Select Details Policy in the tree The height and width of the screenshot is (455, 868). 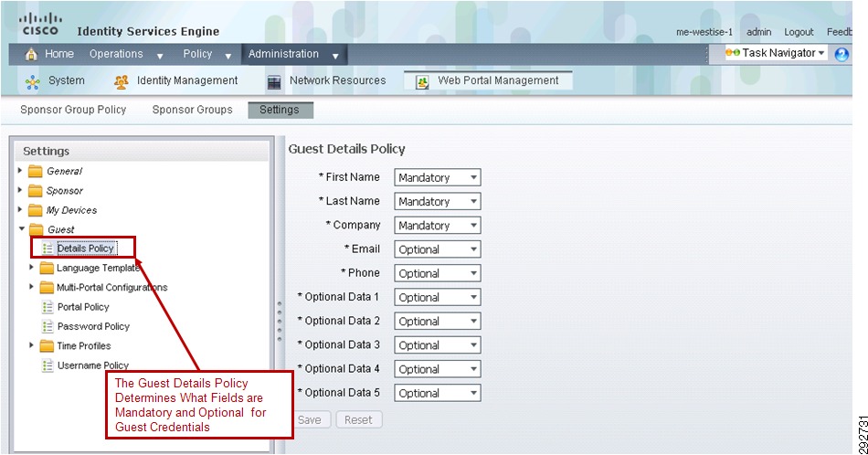pos(86,249)
